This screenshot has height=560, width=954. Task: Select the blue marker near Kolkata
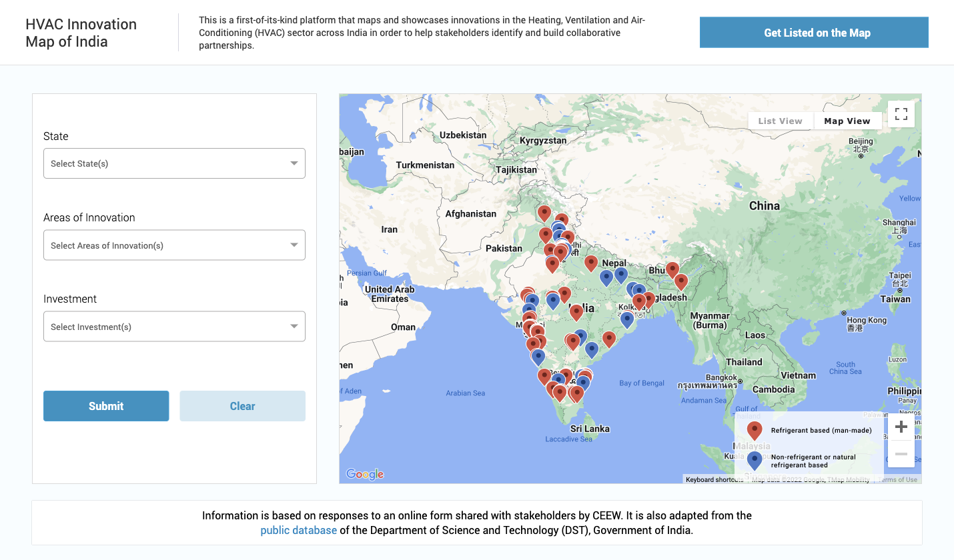pos(627,320)
